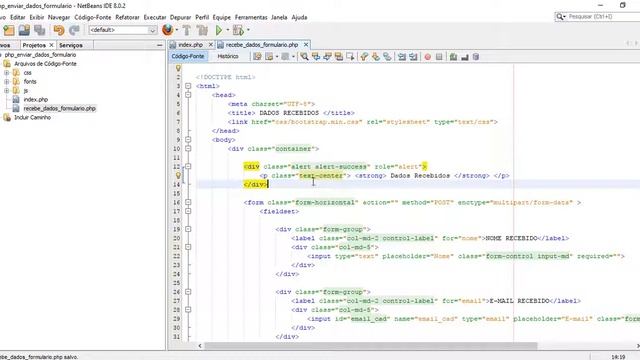Switch to the Serviços panel tab
This screenshot has width=640, height=360.
pyautogui.click(x=71, y=45)
